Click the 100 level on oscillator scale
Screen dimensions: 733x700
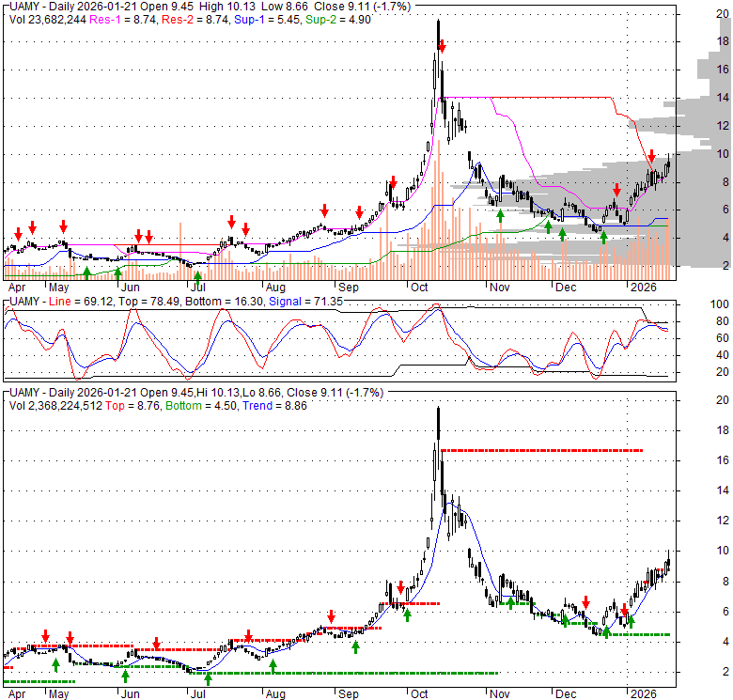point(720,304)
